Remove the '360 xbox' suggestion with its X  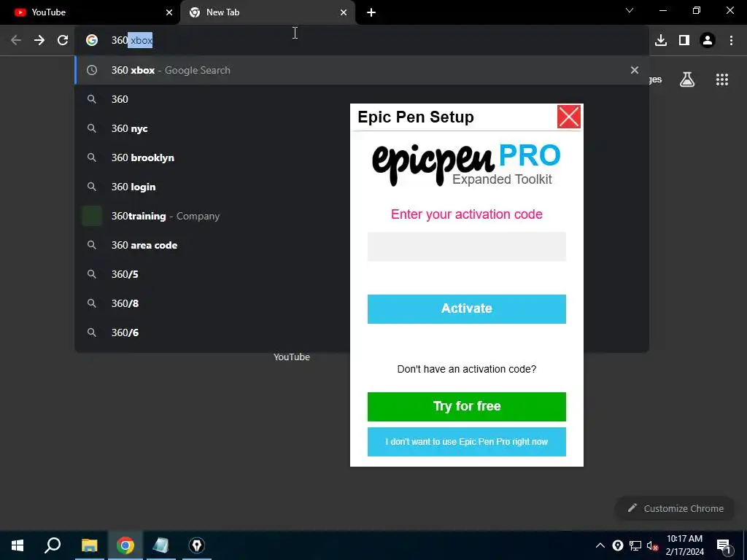[x=634, y=70]
